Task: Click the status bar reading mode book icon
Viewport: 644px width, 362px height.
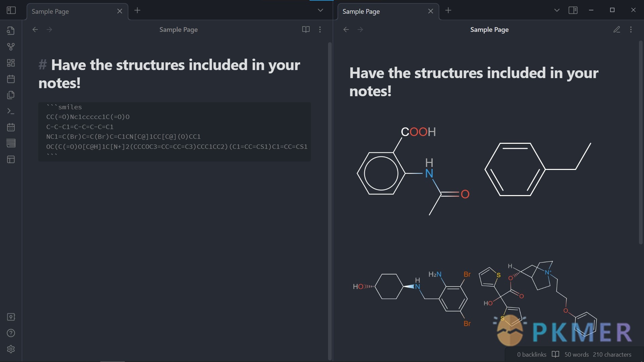Action: click(x=555, y=354)
